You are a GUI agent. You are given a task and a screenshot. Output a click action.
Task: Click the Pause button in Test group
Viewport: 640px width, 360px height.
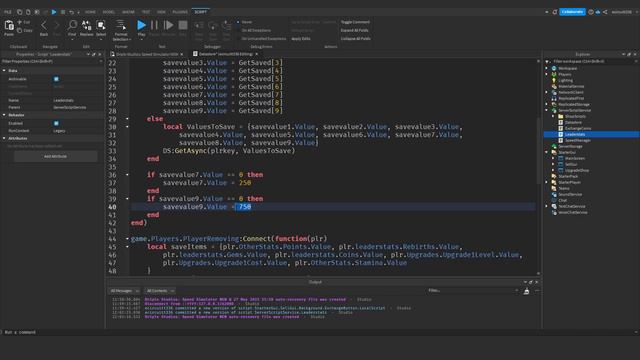pos(154,25)
